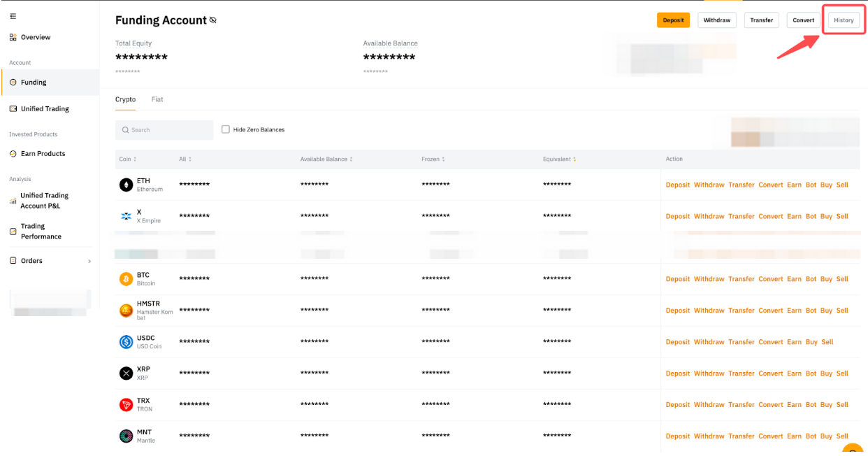Click the XRP coin icon

[x=126, y=373]
